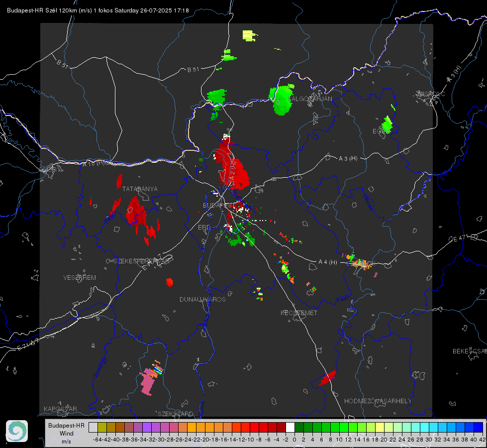Image resolution: width=487 pixels, height=448 pixels.
Task: Click the ÉRD city label
Action: [204, 227]
